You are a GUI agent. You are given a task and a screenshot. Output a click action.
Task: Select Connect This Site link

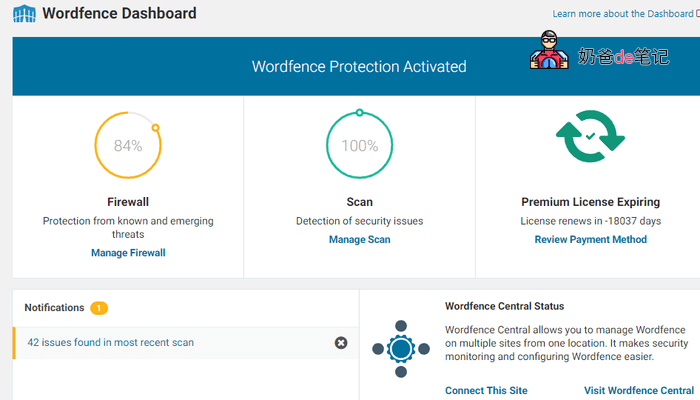(486, 390)
